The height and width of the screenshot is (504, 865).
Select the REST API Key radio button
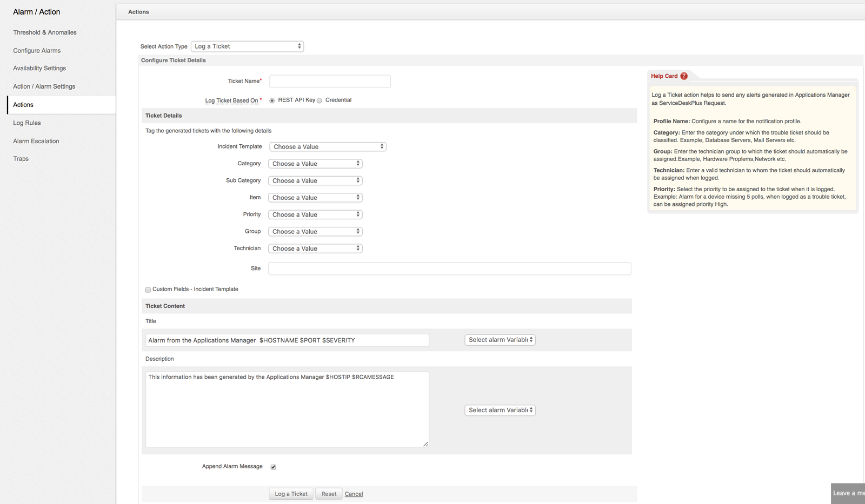(272, 100)
